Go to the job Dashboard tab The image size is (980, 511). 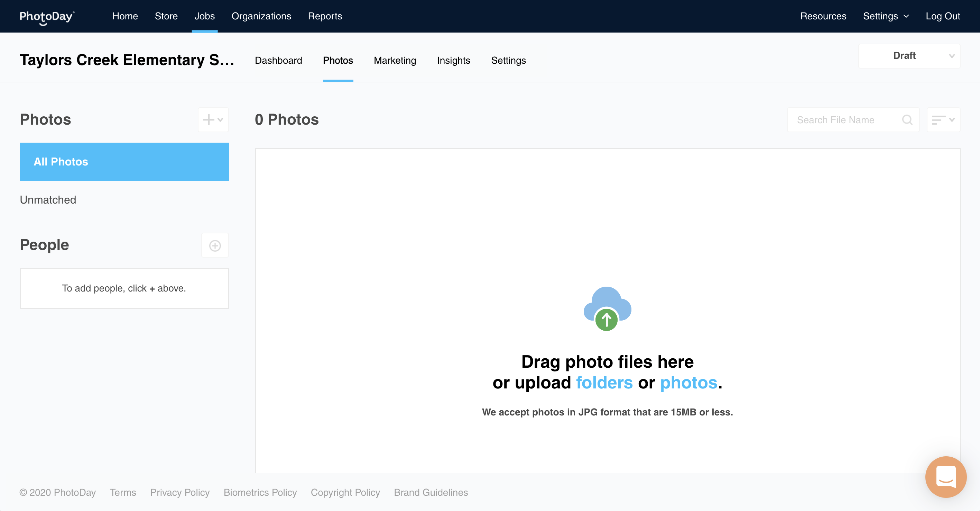pyautogui.click(x=278, y=61)
